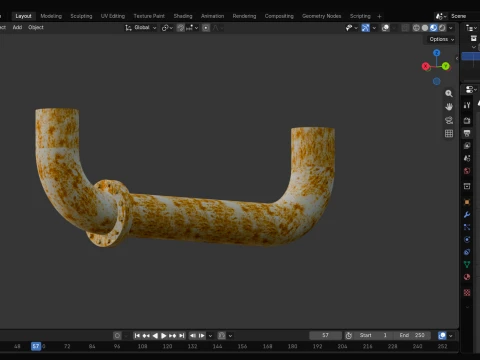
Task: Click the timeline playhead marker 57
Action: [x=36, y=346]
